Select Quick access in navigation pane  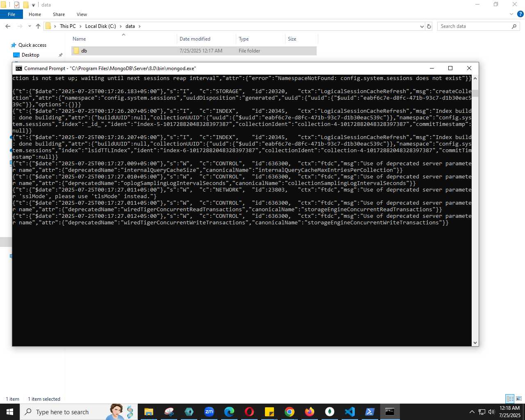(32, 45)
